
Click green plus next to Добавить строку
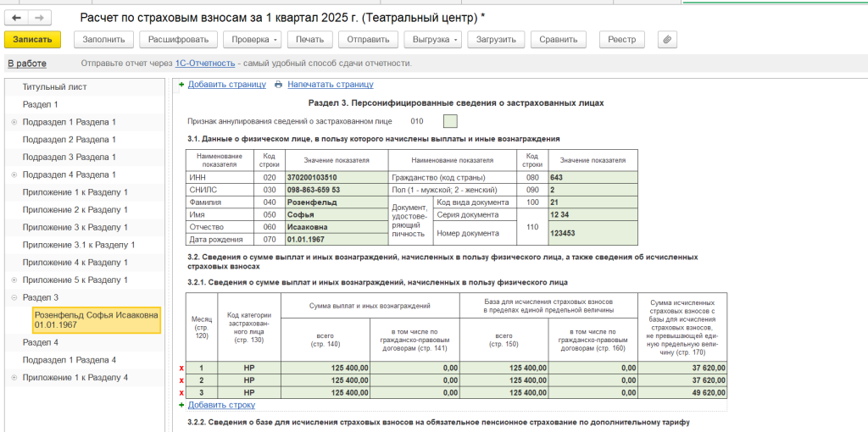coord(181,406)
